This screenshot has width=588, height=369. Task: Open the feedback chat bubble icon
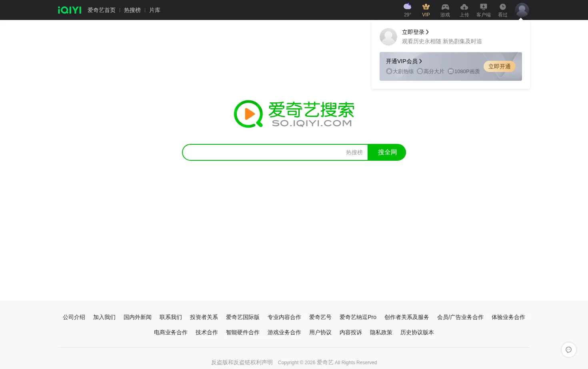[x=568, y=350]
